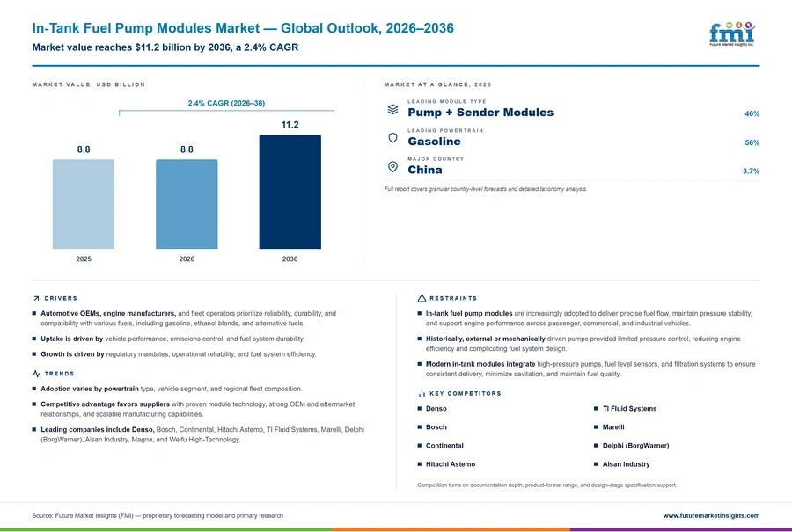
Task: Click the FMI logo in top corner
Action: pos(732,34)
